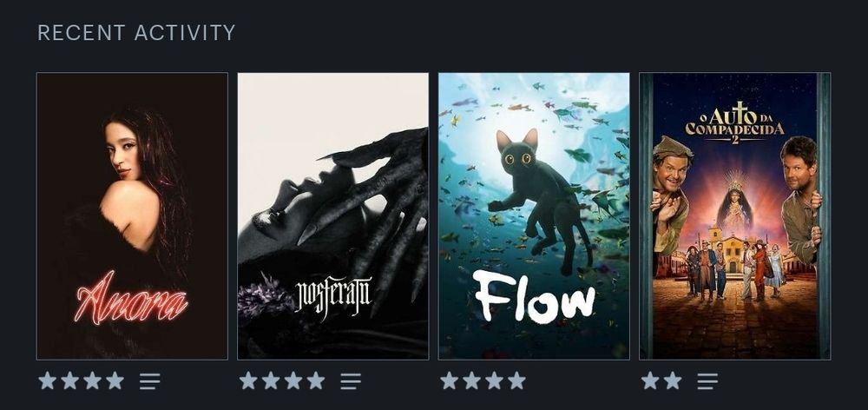This screenshot has width=868, height=410.
Task: Click the gothic Nosferatu title text
Action: [333, 294]
